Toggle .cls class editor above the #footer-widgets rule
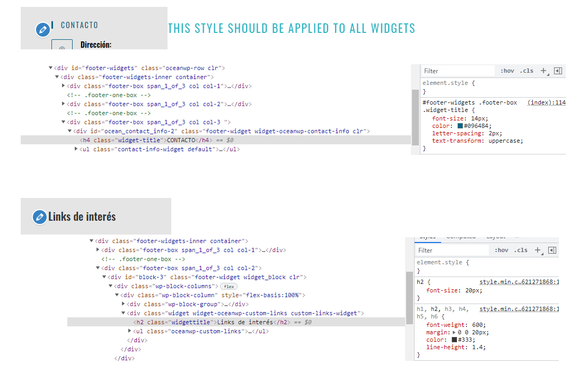 click(x=526, y=71)
